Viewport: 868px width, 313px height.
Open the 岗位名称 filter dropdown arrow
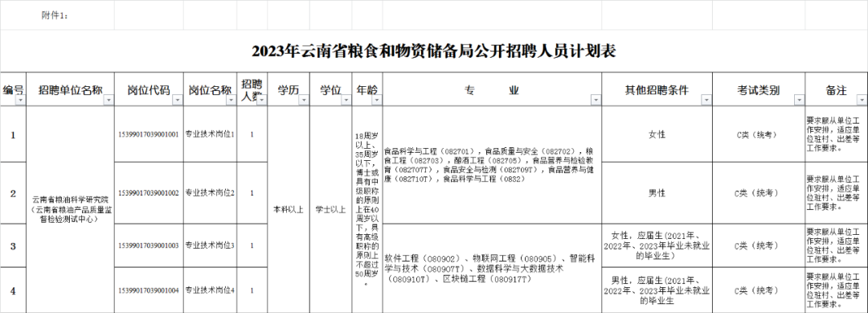231,101
